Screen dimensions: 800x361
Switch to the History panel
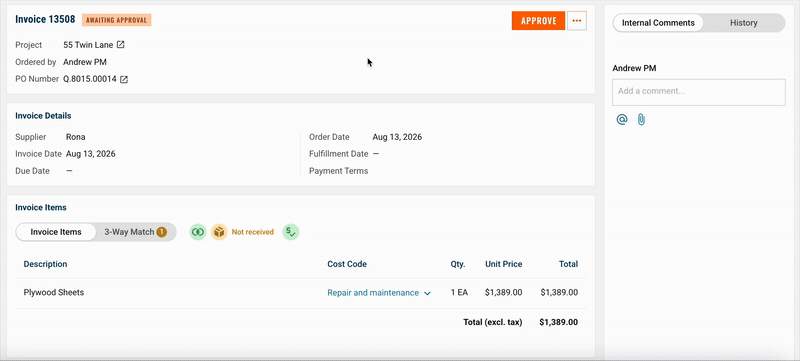click(x=743, y=23)
